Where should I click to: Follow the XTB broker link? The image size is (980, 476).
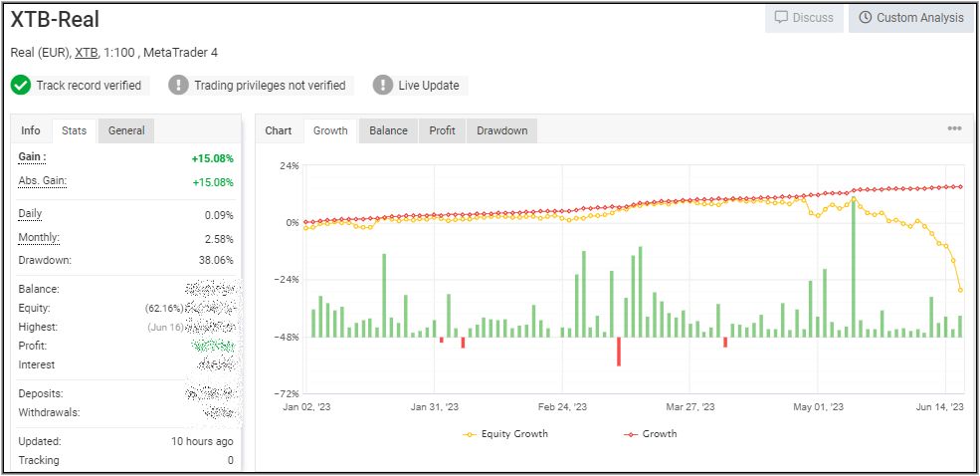(87, 53)
